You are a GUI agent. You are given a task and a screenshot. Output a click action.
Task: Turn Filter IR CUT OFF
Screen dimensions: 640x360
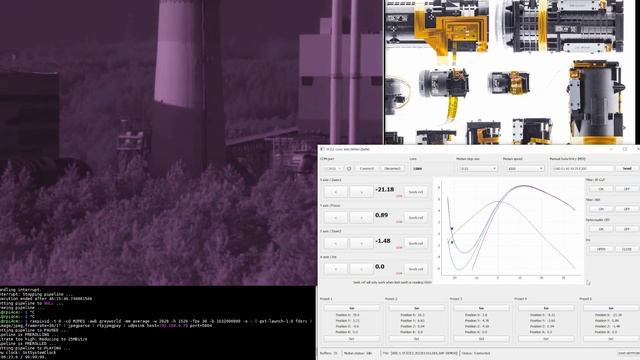(627, 189)
